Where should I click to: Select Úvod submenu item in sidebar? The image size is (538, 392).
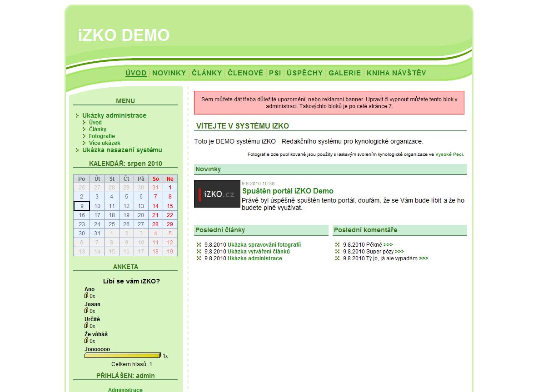click(x=95, y=123)
